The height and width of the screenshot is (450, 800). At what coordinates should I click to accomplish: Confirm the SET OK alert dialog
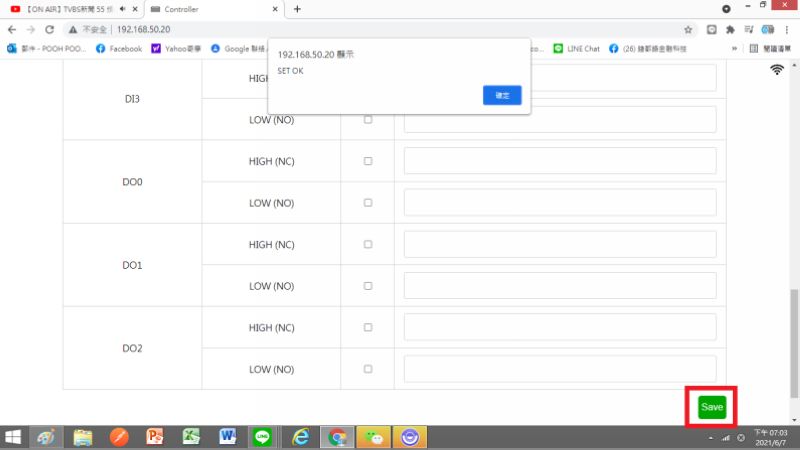click(x=502, y=95)
